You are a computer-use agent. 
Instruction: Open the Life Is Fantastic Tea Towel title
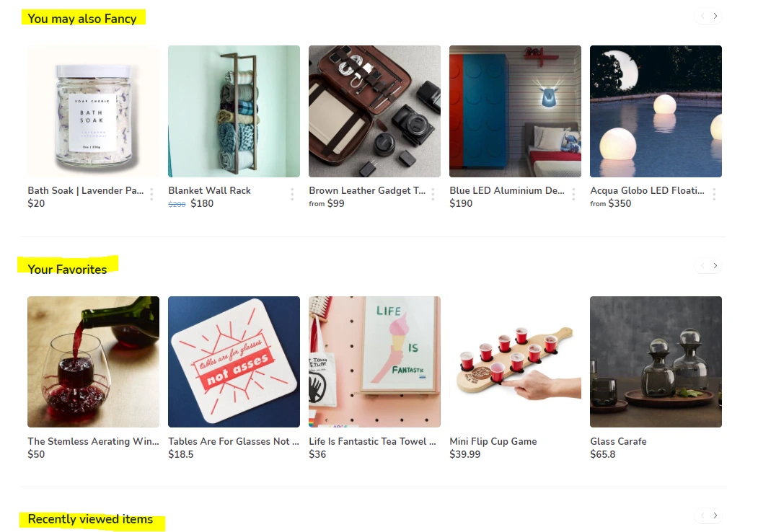coord(372,441)
